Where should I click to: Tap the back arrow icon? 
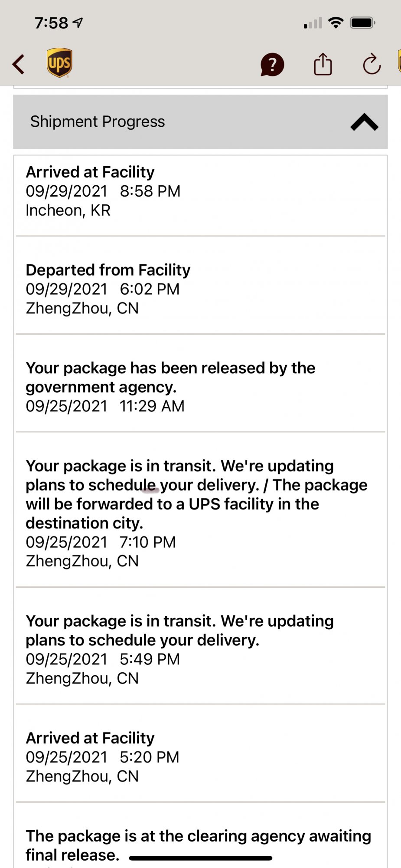(x=19, y=64)
